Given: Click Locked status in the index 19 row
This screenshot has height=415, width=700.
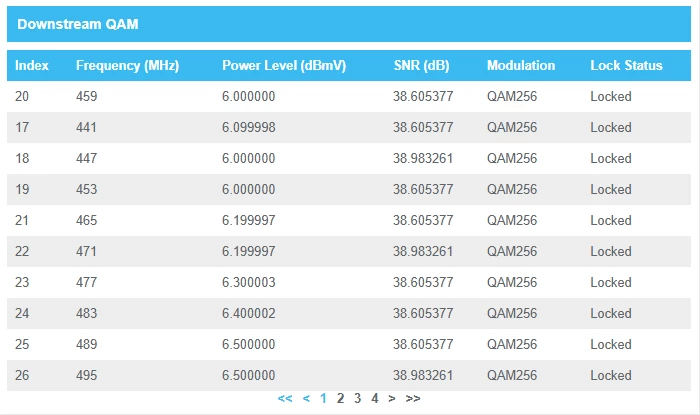Looking at the screenshot, I should point(611,189).
